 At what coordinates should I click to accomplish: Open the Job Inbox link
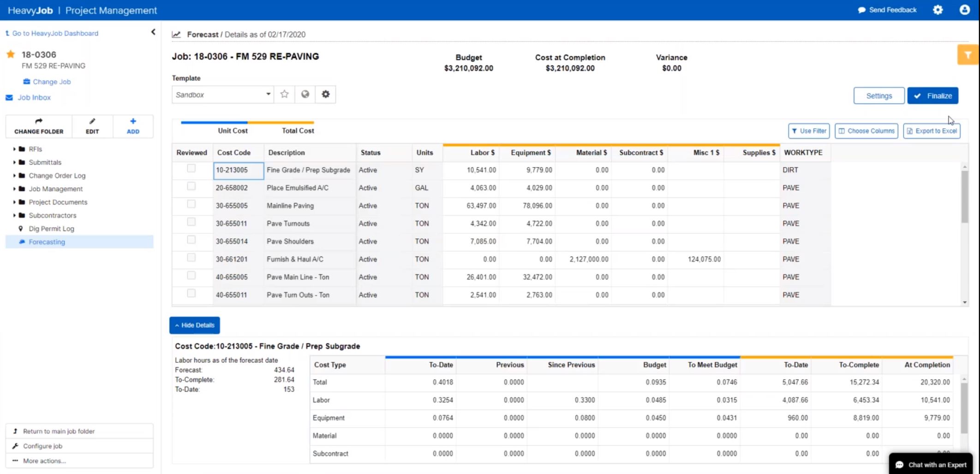pyautogui.click(x=34, y=97)
